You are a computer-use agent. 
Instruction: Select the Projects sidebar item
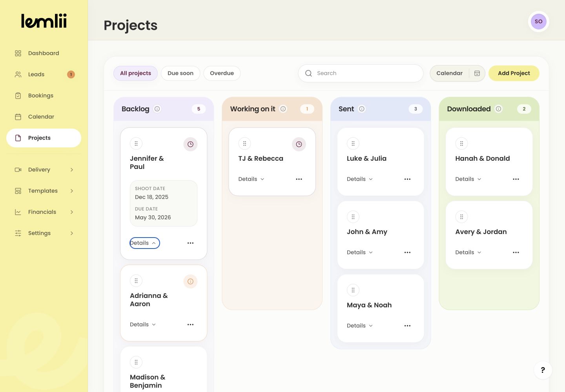pyautogui.click(x=44, y=138)
